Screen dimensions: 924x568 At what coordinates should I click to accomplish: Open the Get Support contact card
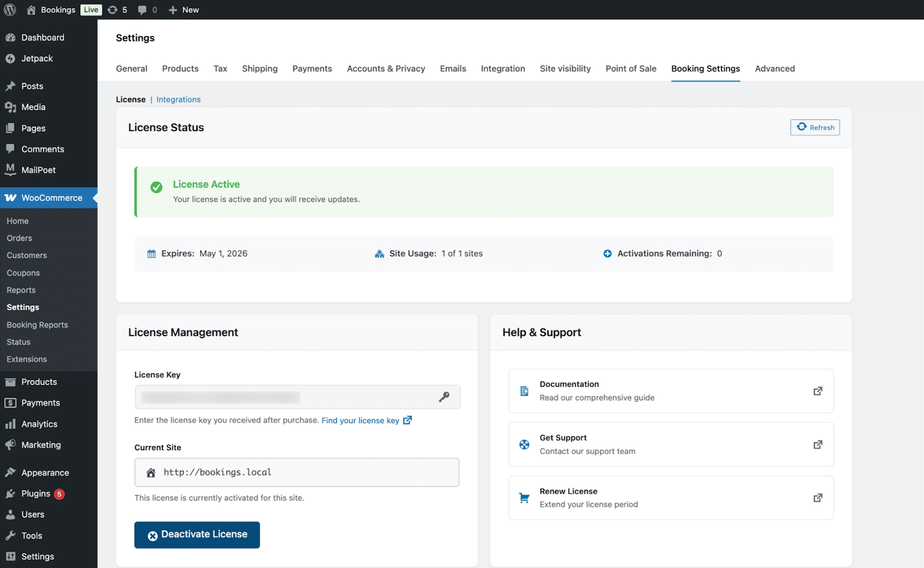671,444
